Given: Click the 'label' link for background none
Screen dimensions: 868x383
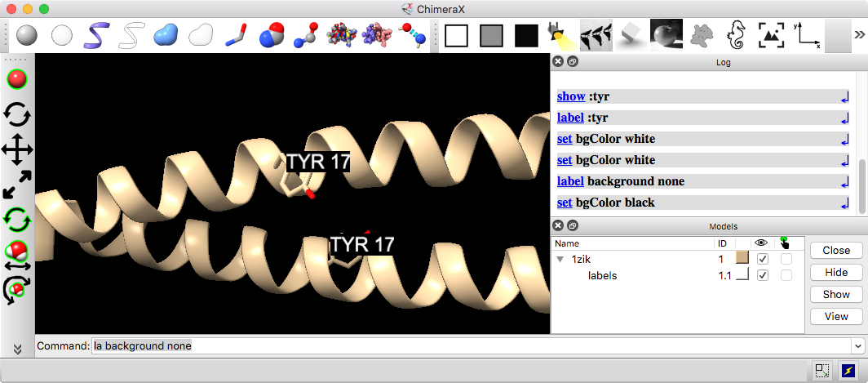Looking at the screenshot, I should pyautogui.click(x=570, y=181).
